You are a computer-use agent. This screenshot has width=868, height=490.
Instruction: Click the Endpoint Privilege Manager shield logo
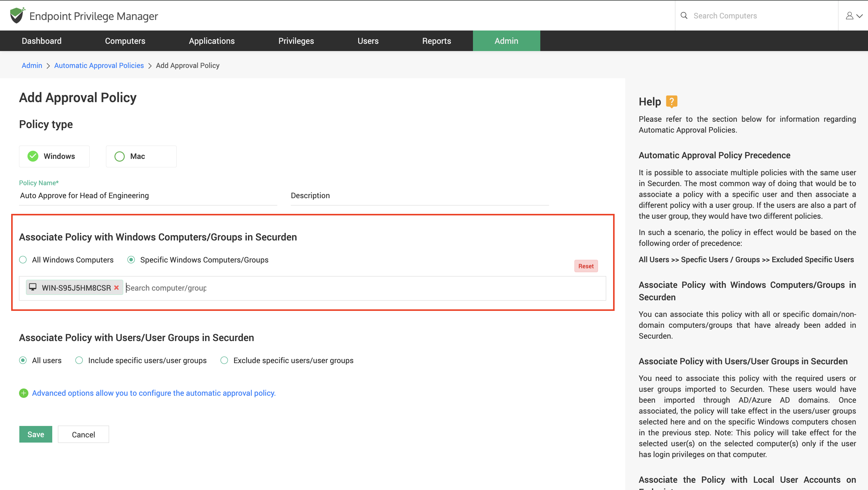tap(17, 15)
